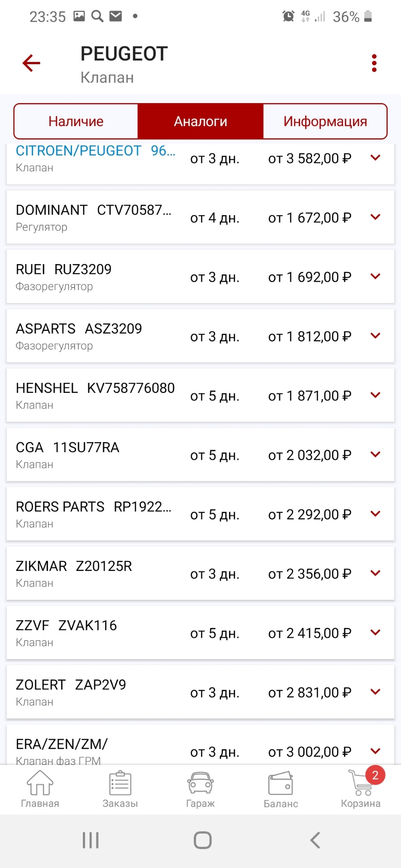The height and width of the screenshot is (868, 401).
Task: Open the Гараж car icon
Action: 200,789
